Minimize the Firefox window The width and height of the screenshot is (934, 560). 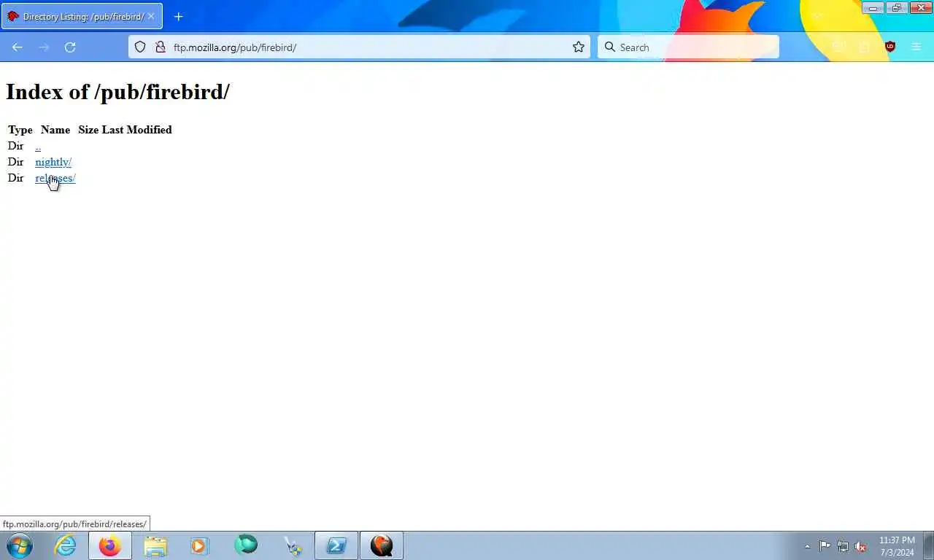tap(873, 8)
